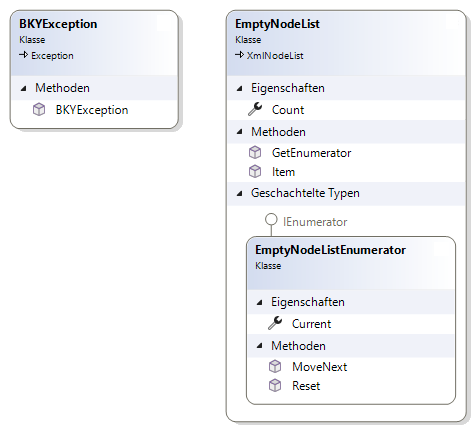Collapse the Methoden section of EmptyNodeList
The width and height of the screenshot is (475, 430).
coord(239,132)
